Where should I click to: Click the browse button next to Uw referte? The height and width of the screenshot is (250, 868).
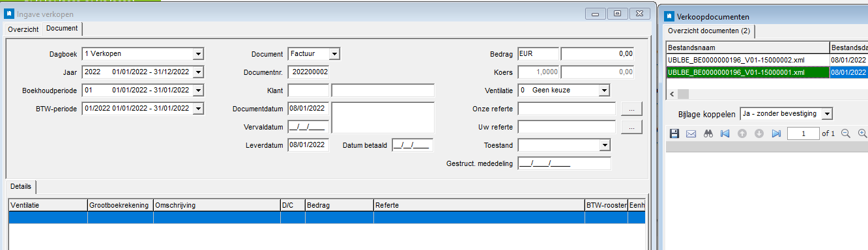pos(632,126)
